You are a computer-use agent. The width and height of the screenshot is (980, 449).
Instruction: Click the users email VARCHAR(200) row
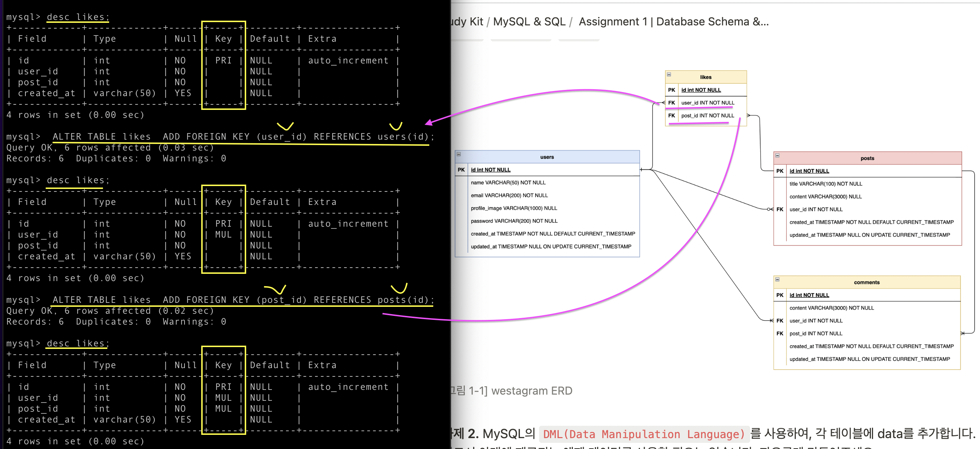pyautogui.click(x=509, y=195)
